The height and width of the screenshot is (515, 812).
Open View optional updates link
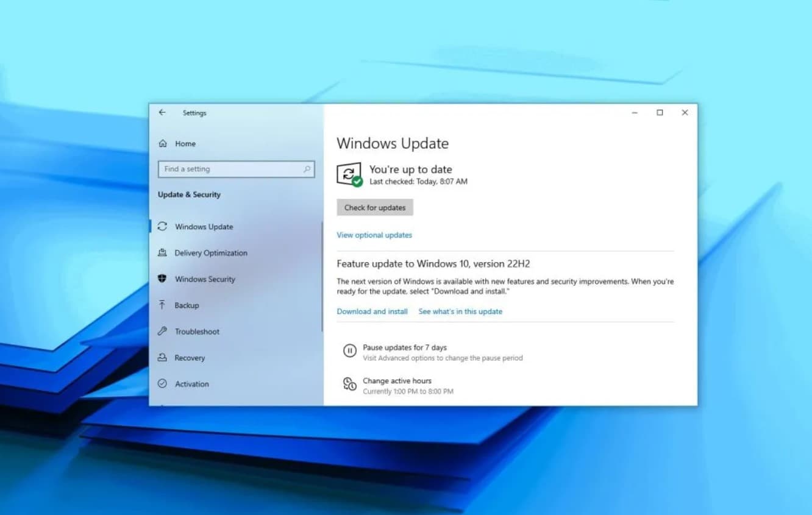pyautogui.click(x=374, y=235)
